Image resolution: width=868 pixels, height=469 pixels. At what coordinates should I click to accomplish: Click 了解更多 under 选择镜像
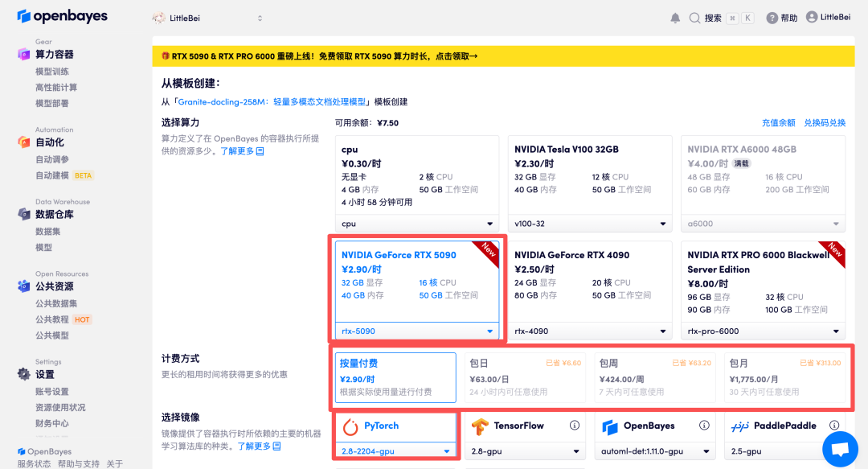click(x=259, y=446)
